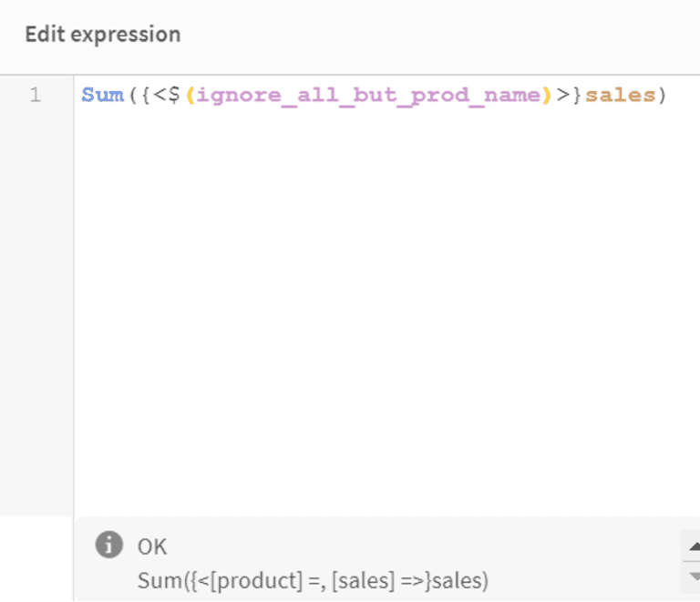Click the info icon beside OK
The image size is (700, 602).
click(x=108, y=546)
